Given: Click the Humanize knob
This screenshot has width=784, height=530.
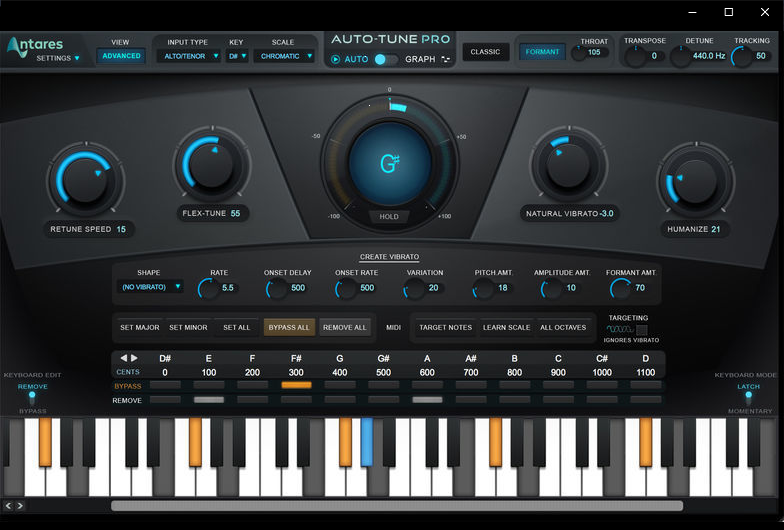Looking at the screenshot, I should coord(695,180).
